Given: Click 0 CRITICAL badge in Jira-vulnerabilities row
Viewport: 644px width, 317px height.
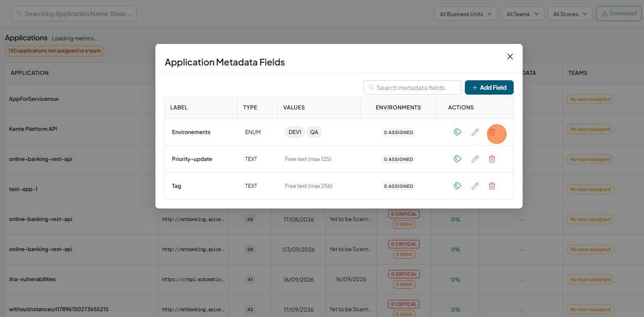Looking at the screenshot, I should (x=404, y=274).
